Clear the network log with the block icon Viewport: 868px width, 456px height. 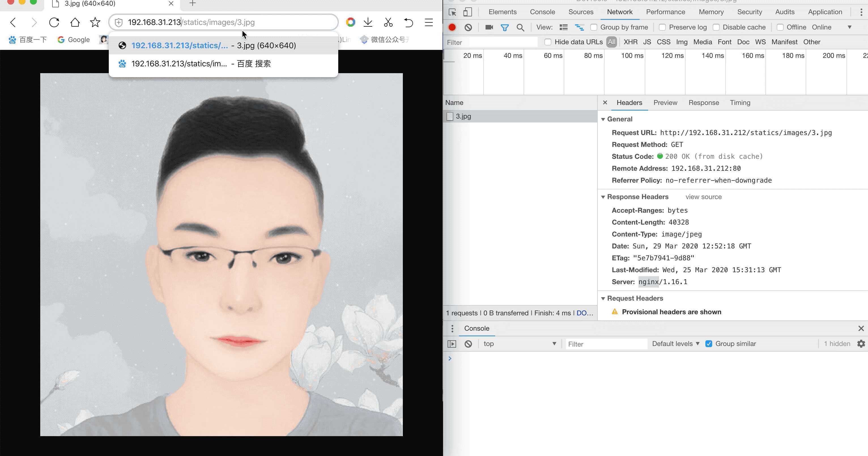tap(468, 27)
